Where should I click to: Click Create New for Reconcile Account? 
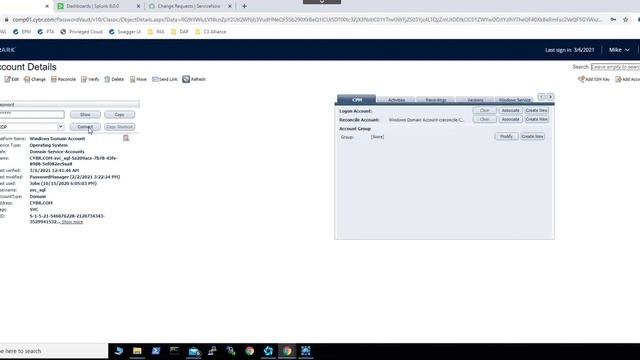536,119
